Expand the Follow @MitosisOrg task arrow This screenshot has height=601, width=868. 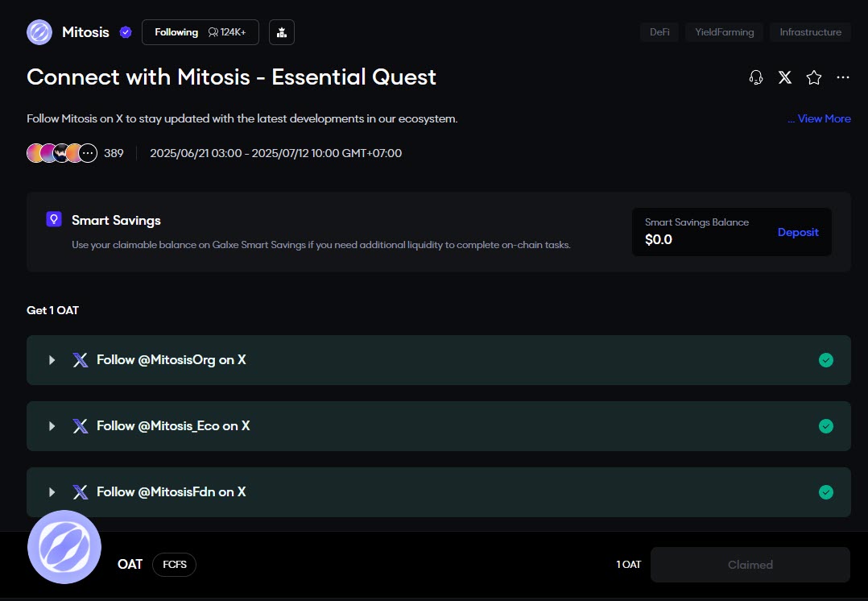pos(52,360)
